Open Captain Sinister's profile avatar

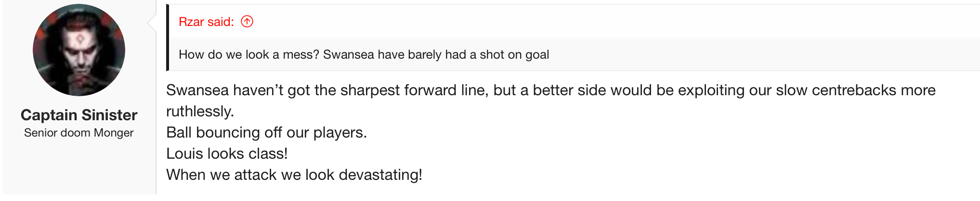[x=79, y=50]
